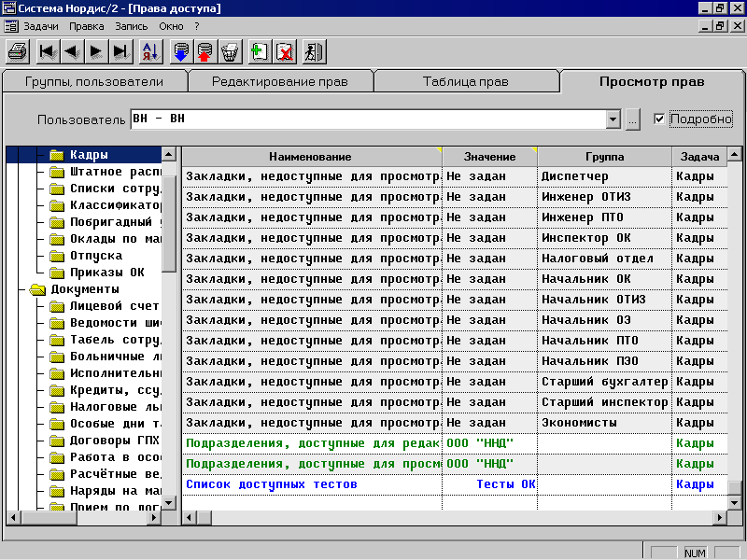Switch to the Редактирование прав tab
The width and height of the screenshot is (747, 560).
pos(280,82)
